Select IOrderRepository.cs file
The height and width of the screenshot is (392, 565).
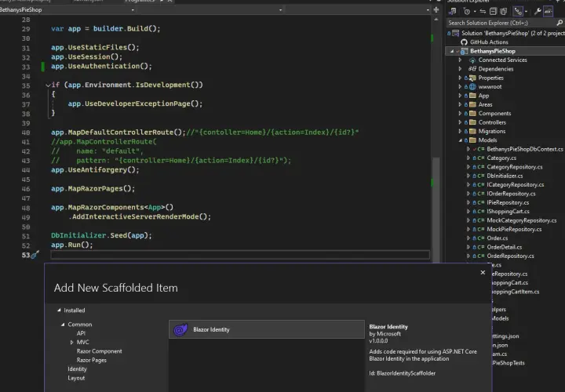pos(511,194)
